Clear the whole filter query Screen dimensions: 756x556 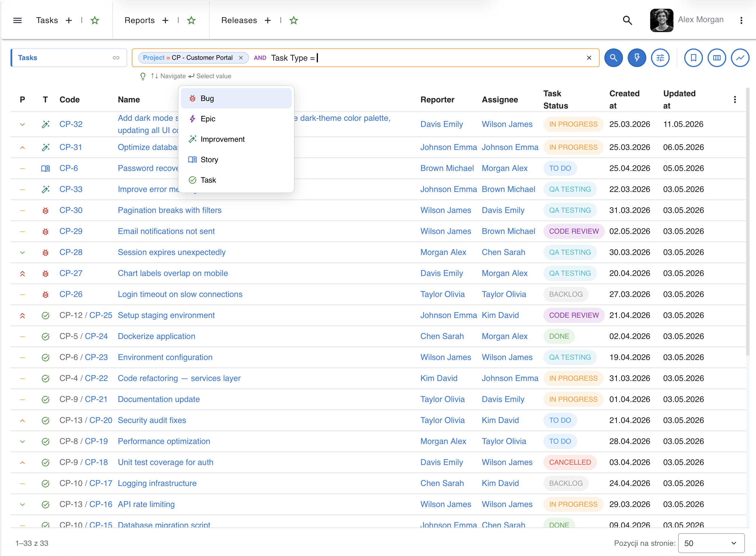pyautogui.click(x=589, y=58)
